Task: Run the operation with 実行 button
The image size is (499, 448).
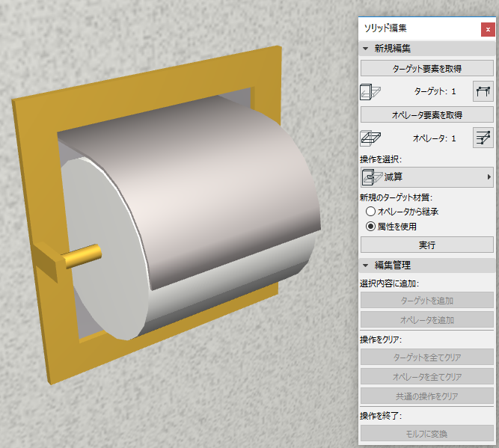Action: click(426, 245)
